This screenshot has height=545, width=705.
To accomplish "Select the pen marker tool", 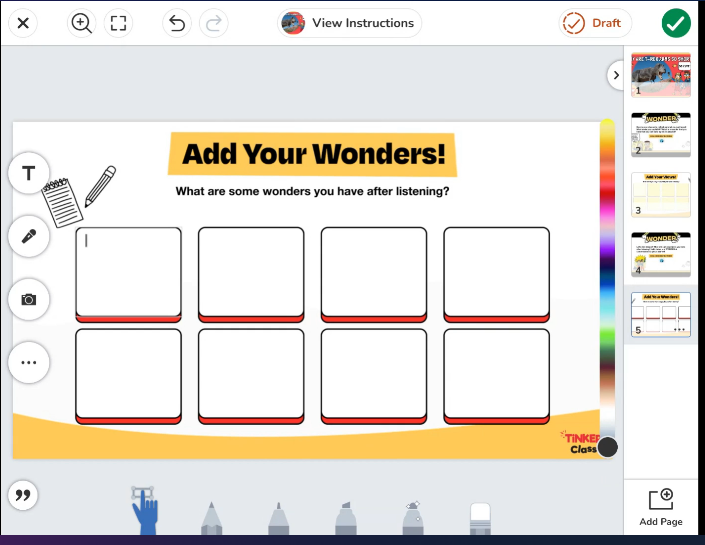I will coord(278,518).
